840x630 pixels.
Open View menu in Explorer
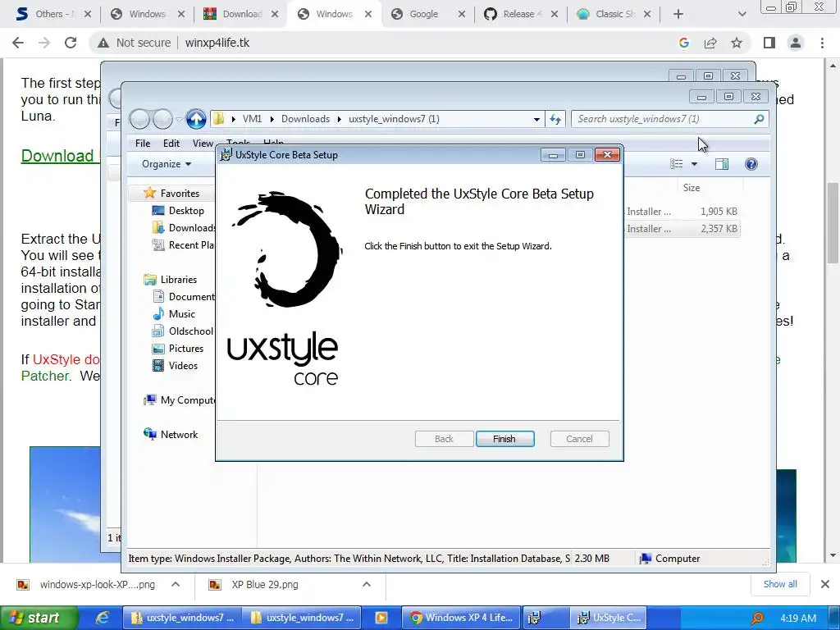[203, 143]
